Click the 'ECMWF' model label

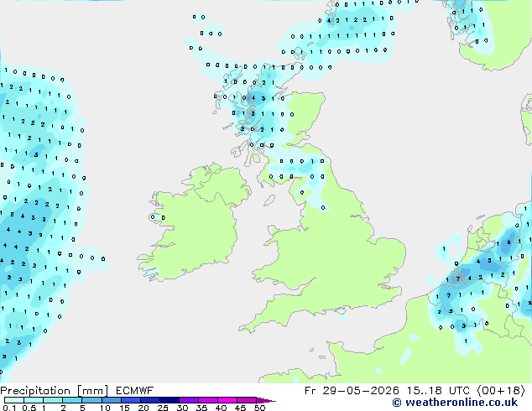135,391
